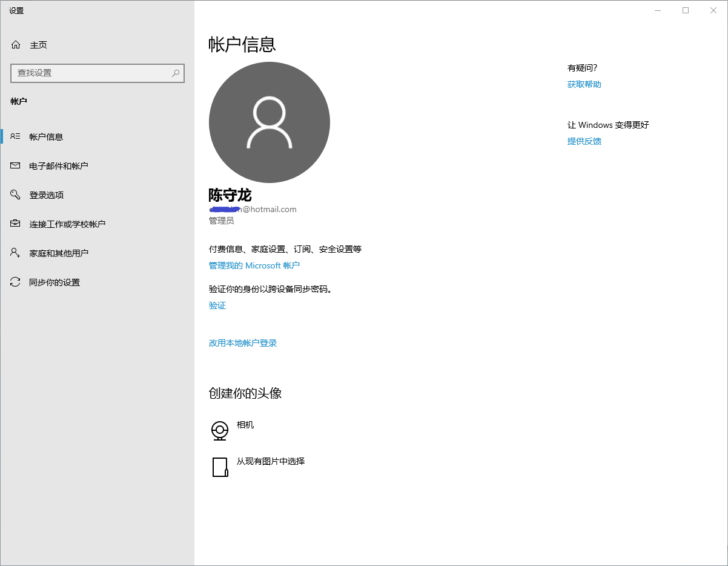The height and width of the screenshot is (566, 728).
Task: Click the search magnifier icon in the settings box
Action: click(176, 73)
